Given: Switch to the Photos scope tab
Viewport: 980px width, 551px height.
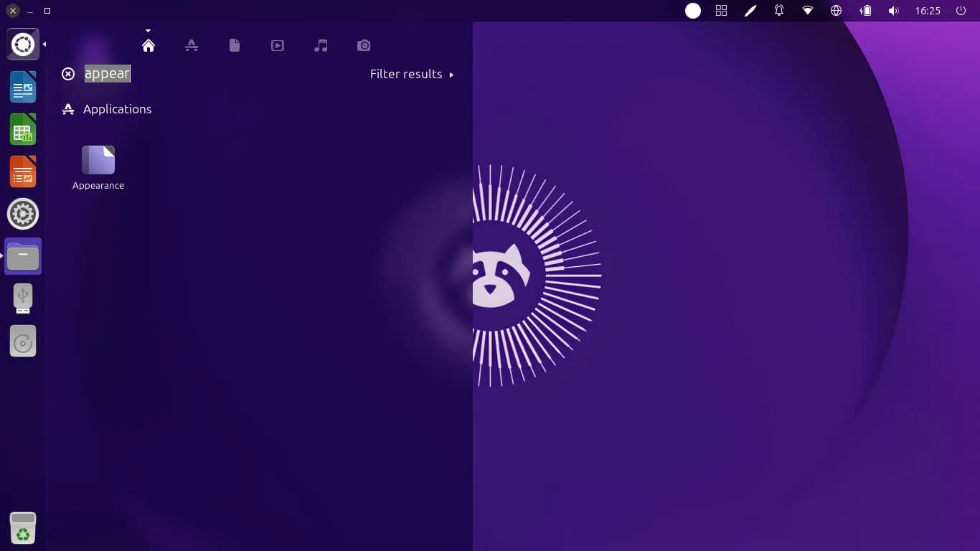Looking at the screenshot, I should coord(364,45).
